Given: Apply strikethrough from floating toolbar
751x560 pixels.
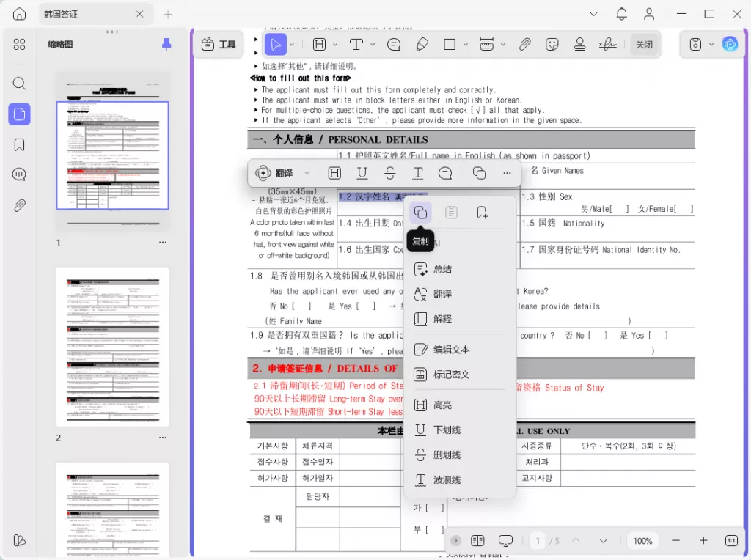Looking at the screenshot, I should [390, 173].
